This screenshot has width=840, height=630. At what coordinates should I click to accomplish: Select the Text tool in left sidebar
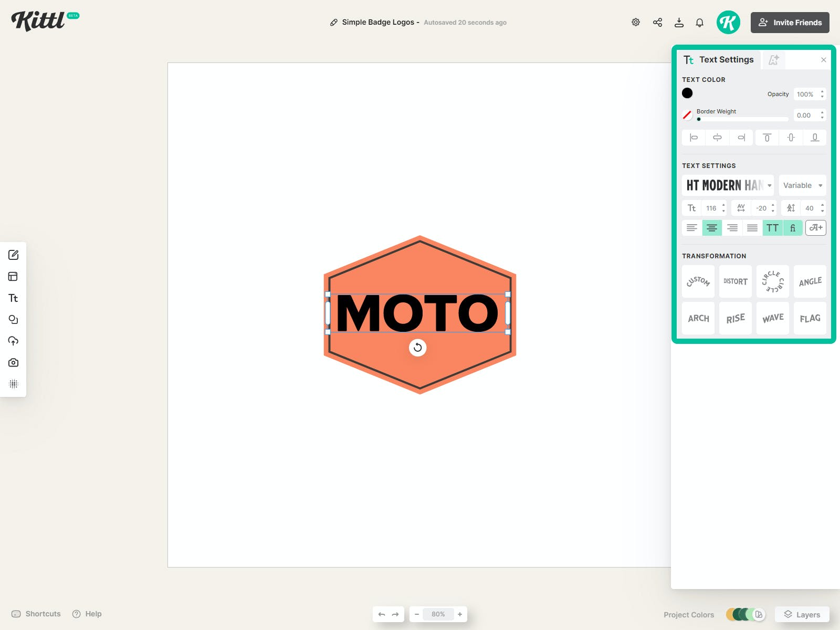click(14, 298)
